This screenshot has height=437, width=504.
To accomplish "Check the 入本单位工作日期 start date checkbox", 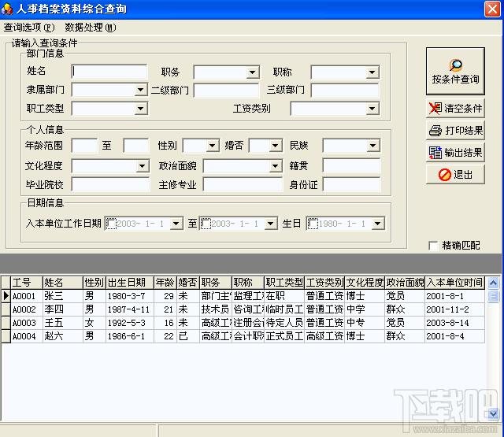I will click(111, 224).
